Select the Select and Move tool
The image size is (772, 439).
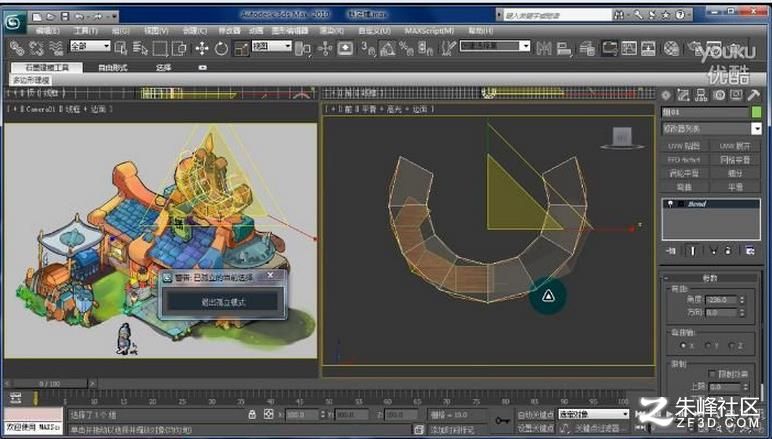(202, 48)
